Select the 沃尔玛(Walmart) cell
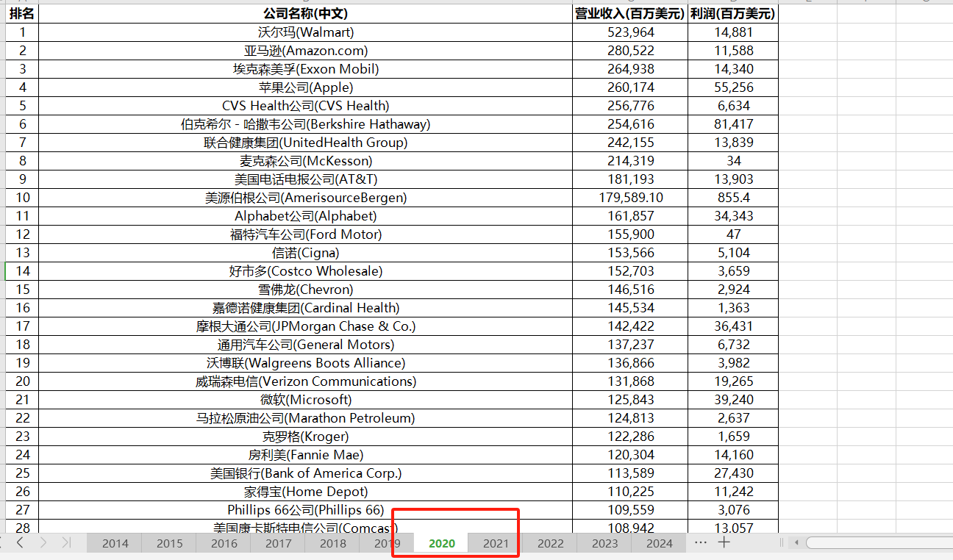Screen dimensions: 953x560 tap(305, 32)
